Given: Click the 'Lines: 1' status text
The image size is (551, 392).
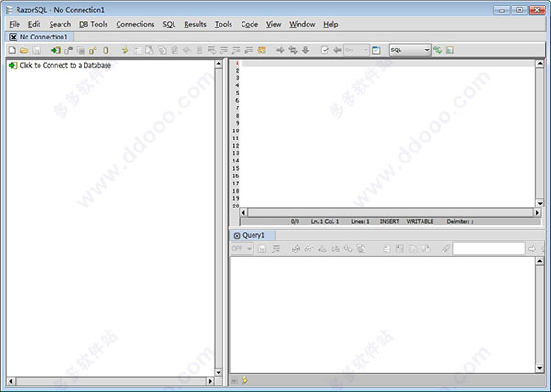Looking at the screenshot, I should tap(360, 221).
